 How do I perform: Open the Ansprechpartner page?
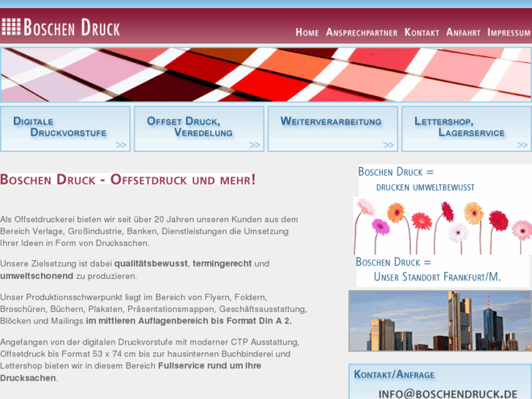tap(361, 32)
